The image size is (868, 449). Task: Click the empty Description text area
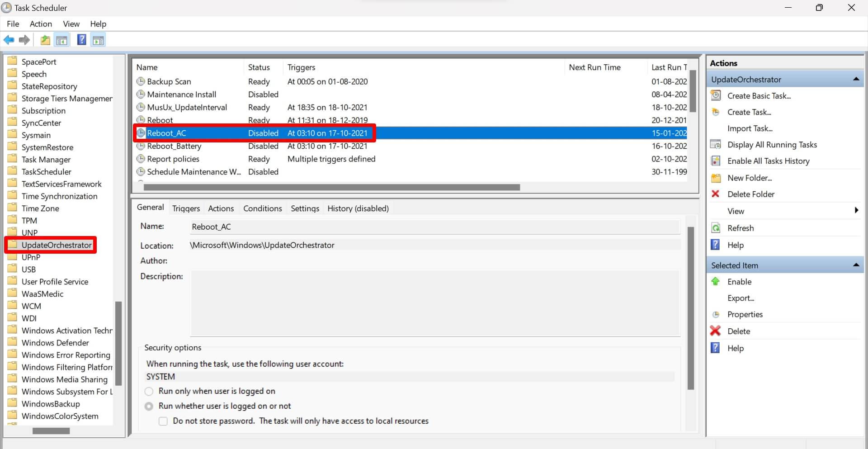[x=435, y=303]
